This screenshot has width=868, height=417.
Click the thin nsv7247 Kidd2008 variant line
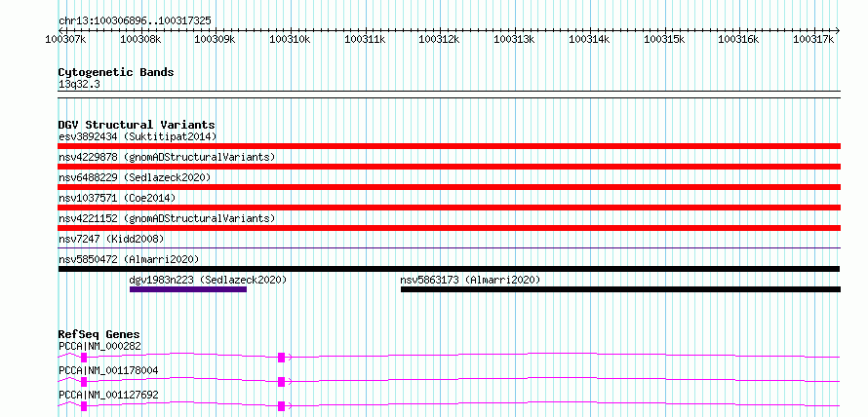click(450, 248)
